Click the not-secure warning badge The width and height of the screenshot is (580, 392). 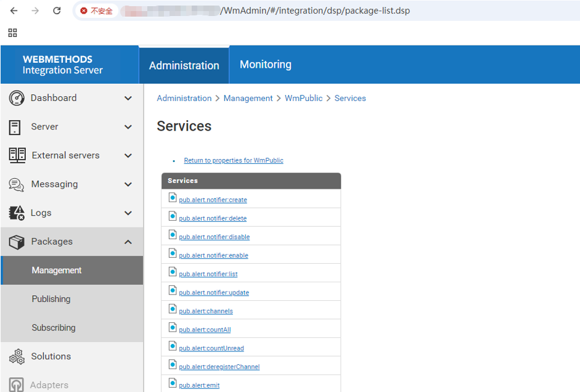click(x=96, y=10)
